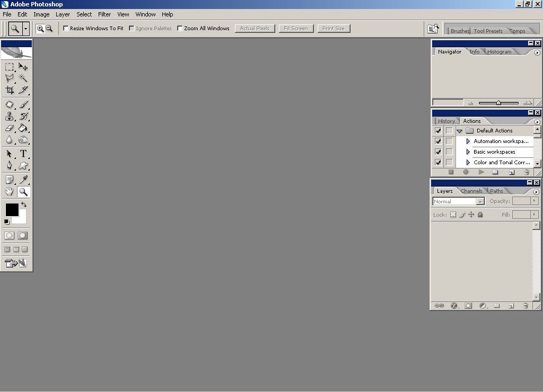Collapse Default Actions folder
Screen dimensions: 543x392
[460, 131]
